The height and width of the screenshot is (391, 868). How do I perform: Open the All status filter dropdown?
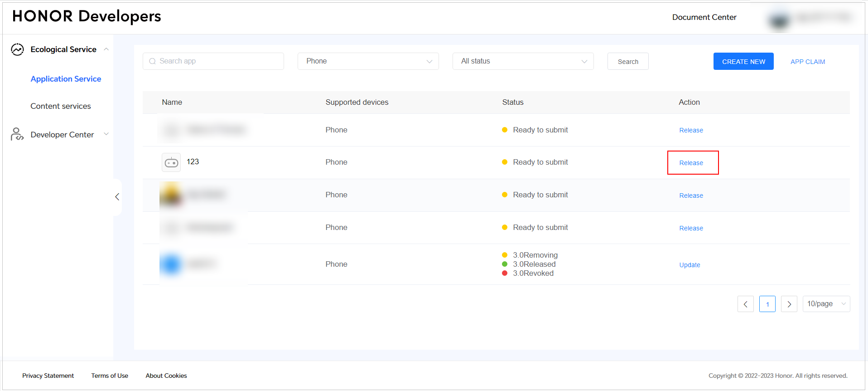pyautogui.click(x=523, y=61)
